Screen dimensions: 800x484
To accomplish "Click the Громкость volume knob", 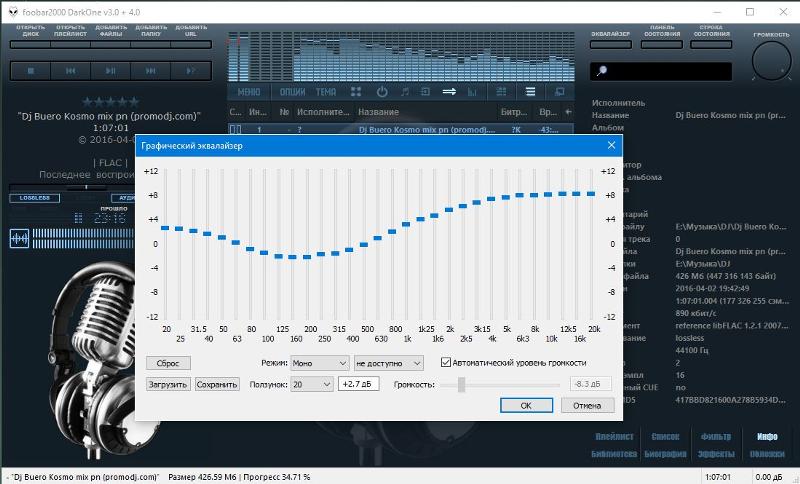I will pyautogui.click(x=771, y=61).
